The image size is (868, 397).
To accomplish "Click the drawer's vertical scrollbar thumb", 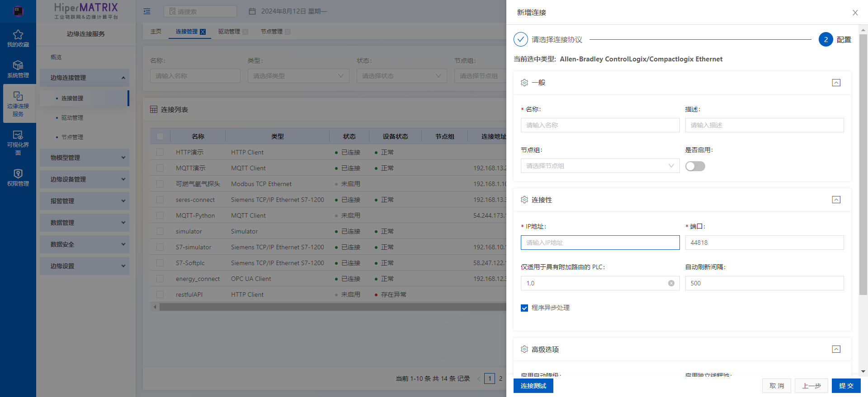I will (863, 165).
